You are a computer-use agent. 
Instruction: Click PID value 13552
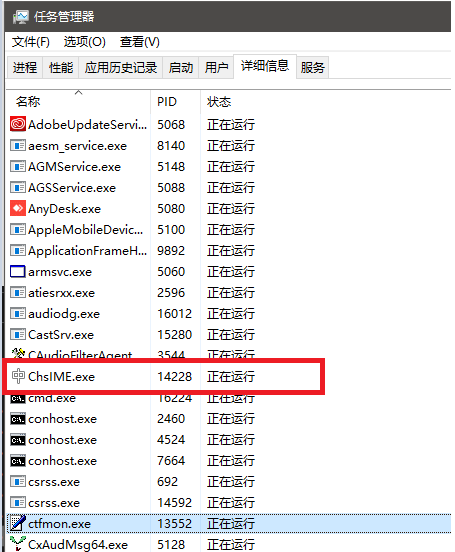174,524
